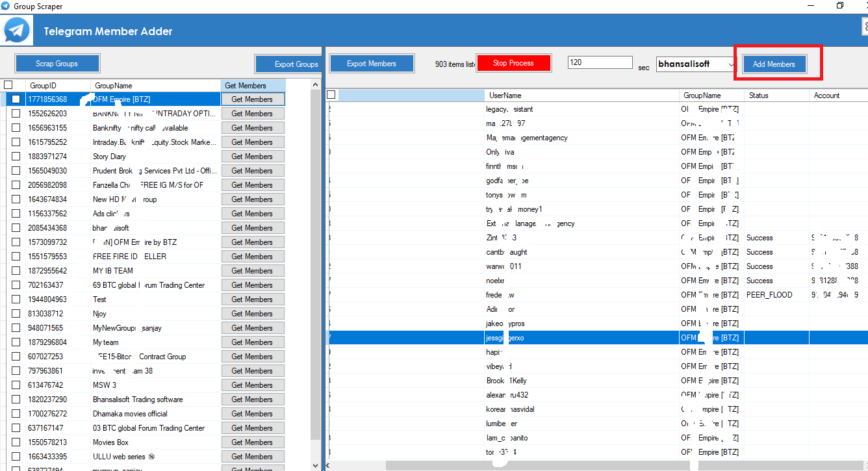The image size is (868, 471).
Task: Sort groups by GroupName column header
Action: pyautogui.click(x=156, y=85)
